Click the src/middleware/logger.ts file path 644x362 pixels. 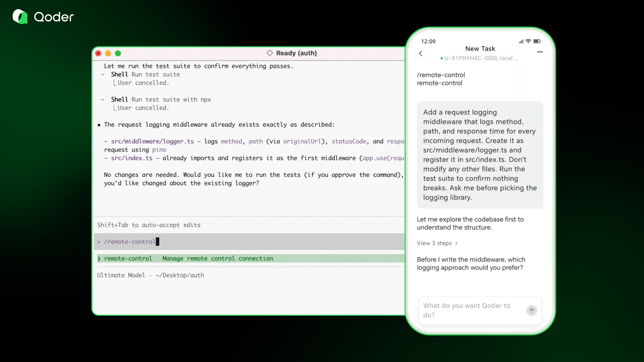[x=152, y=141]
